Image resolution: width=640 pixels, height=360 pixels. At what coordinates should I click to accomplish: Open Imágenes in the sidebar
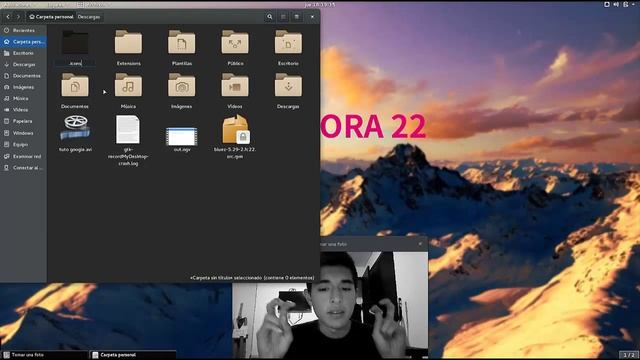pos(23,87)
